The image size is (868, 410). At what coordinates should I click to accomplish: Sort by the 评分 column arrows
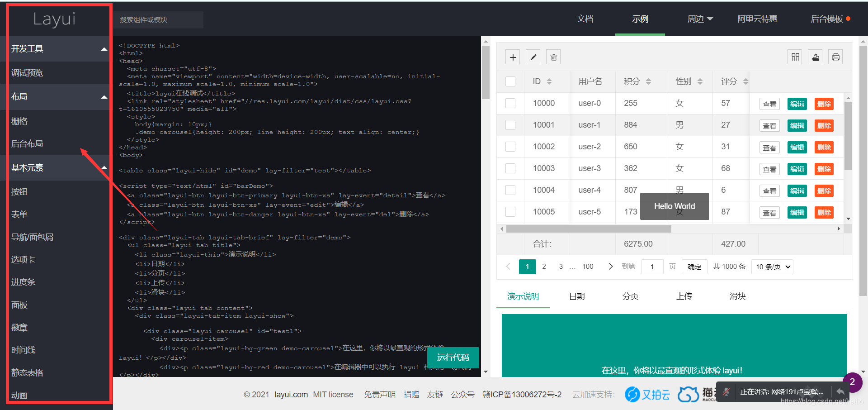tap(745, 81)
